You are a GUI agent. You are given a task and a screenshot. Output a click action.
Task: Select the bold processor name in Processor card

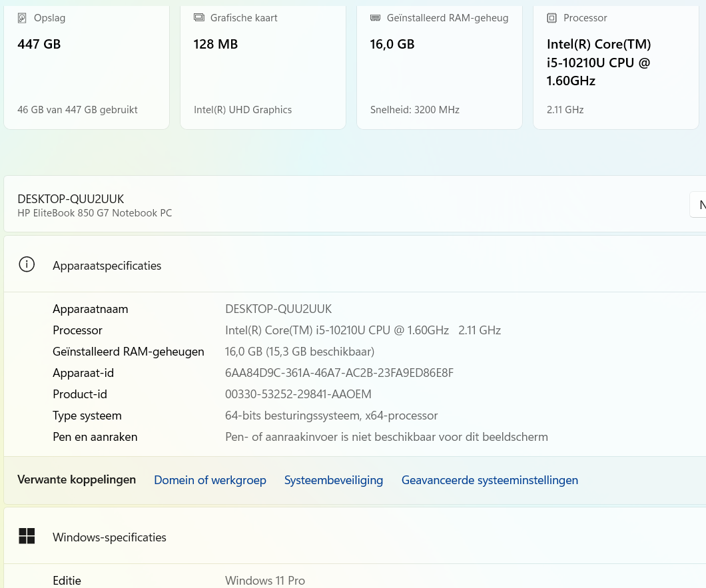[x=599, y=63]
